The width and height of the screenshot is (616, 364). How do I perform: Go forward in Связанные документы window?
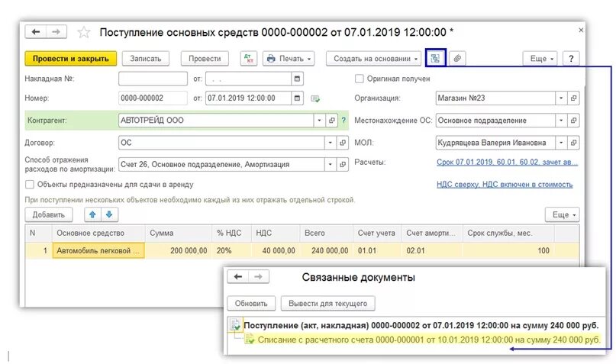(258, 277)
